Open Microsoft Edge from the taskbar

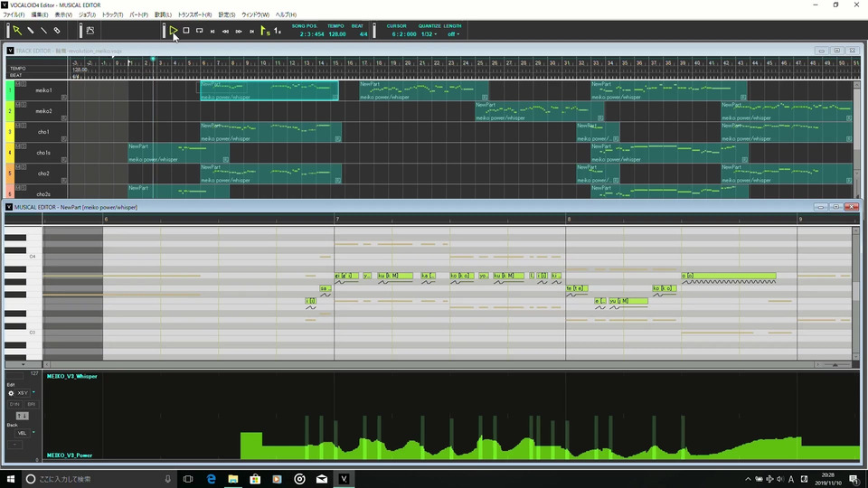pyautogui.click(x=211, y=479)
